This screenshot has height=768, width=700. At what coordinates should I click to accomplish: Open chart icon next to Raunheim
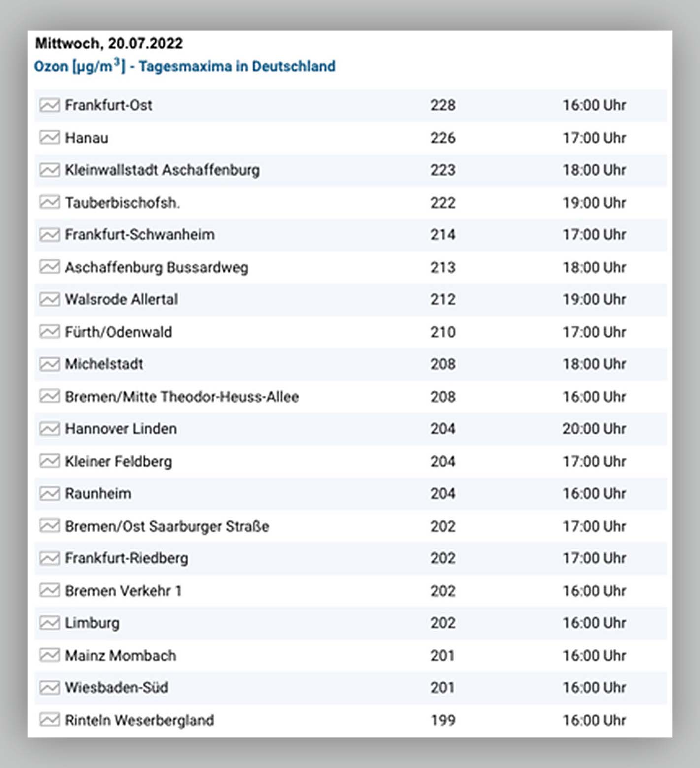(x=49, y=494)
